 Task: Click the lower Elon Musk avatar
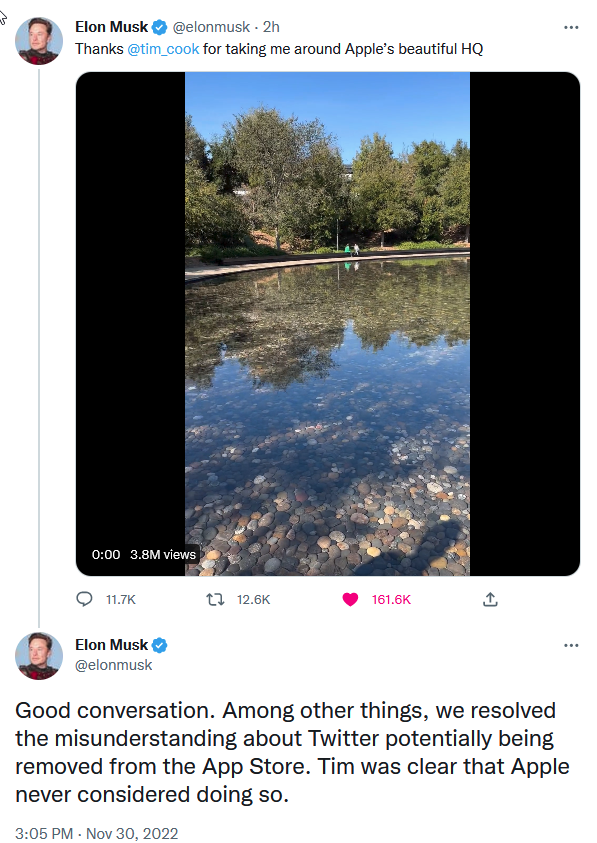pyautogui.click(x=39, y=656)
